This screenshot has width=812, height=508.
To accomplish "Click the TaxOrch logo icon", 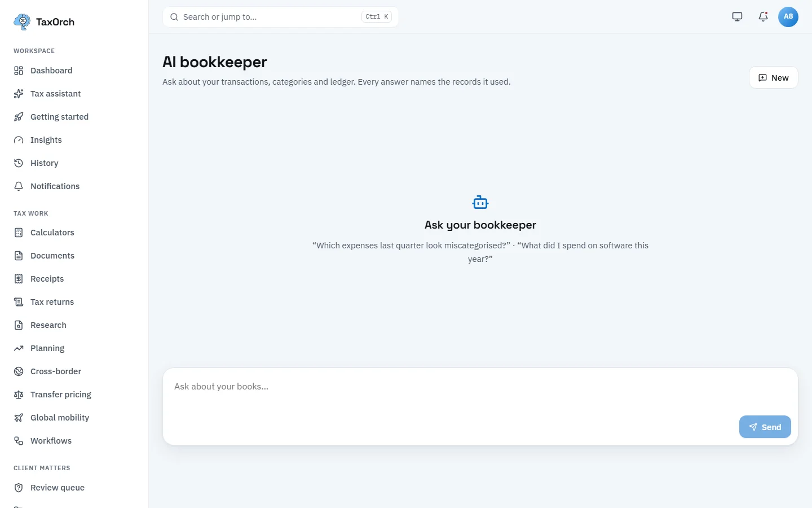I will [22, 22].
